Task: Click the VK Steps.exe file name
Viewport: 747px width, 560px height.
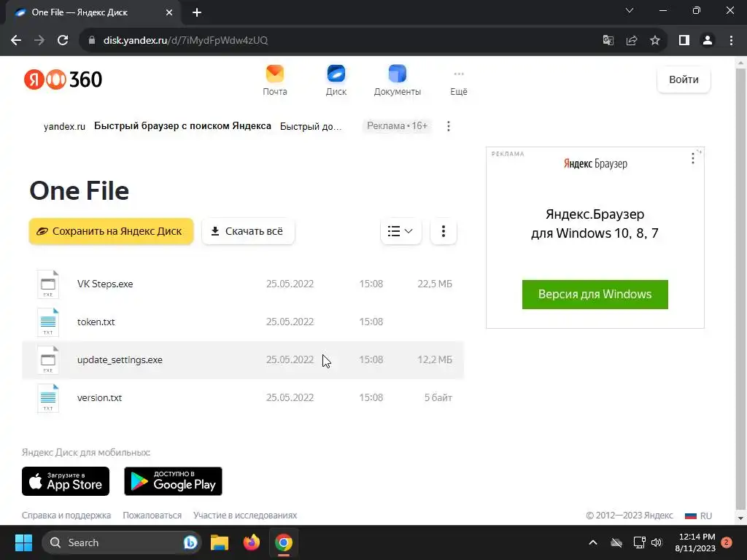Action: click(105, 284)
